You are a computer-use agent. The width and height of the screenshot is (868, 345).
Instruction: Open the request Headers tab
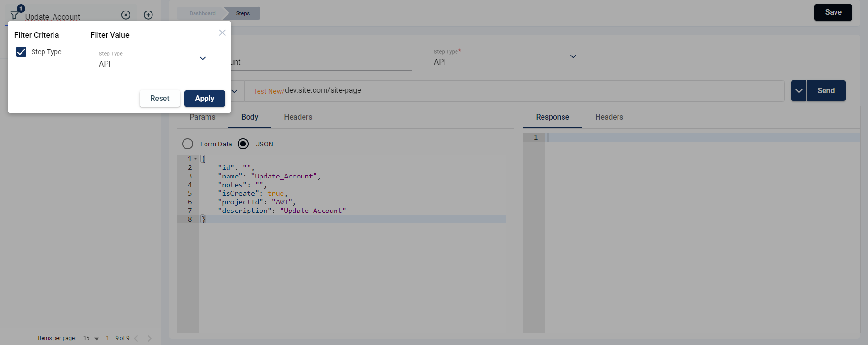[x=298, y=117]
